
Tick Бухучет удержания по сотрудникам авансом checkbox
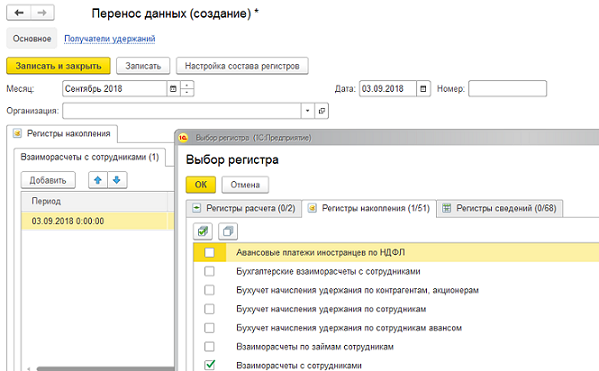[209, 328]
